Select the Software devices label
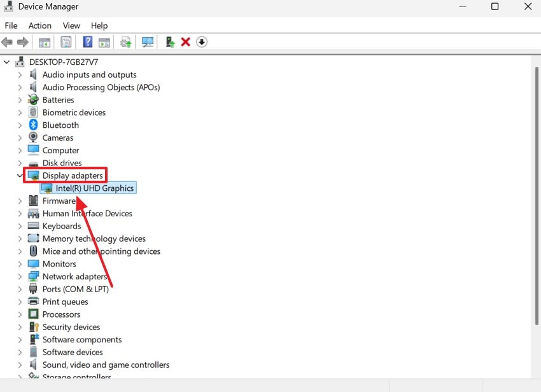The height and width of the screenshot is (392, 541). 73,352
